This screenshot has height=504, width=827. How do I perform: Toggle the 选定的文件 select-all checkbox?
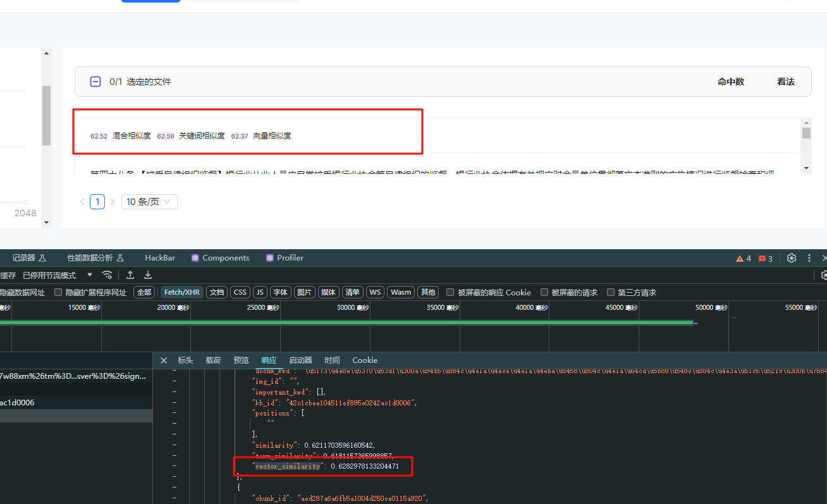95,82
